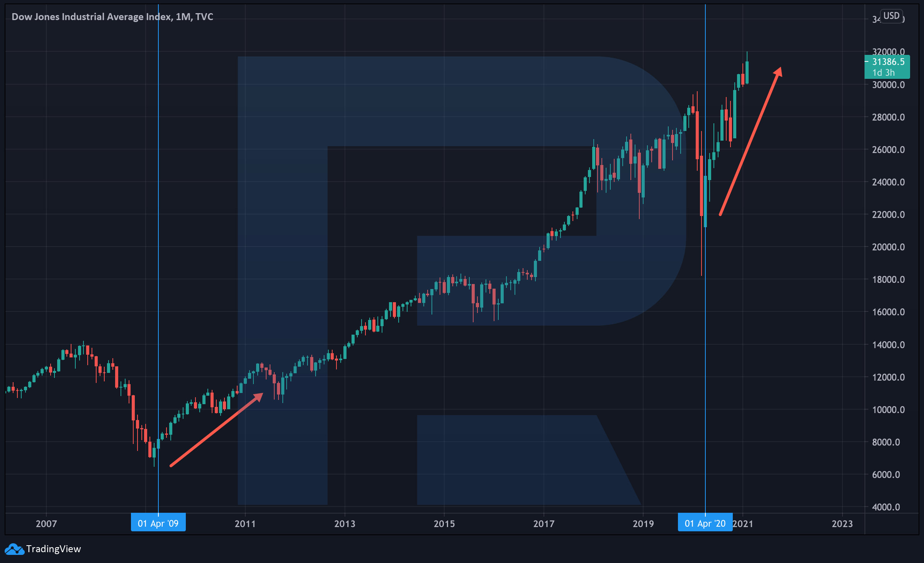Click the latest green candle near 31386
The width and height of the screenshot is (924, 563).
pos(747,72)
